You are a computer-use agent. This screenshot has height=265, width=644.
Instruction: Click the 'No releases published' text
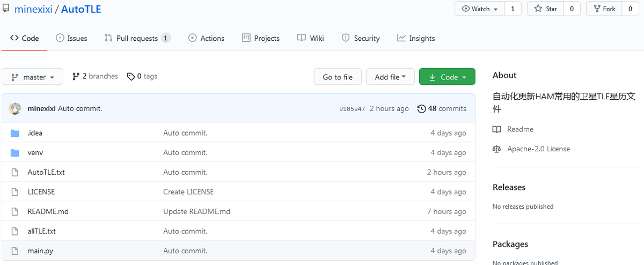(x=523, y=207)
